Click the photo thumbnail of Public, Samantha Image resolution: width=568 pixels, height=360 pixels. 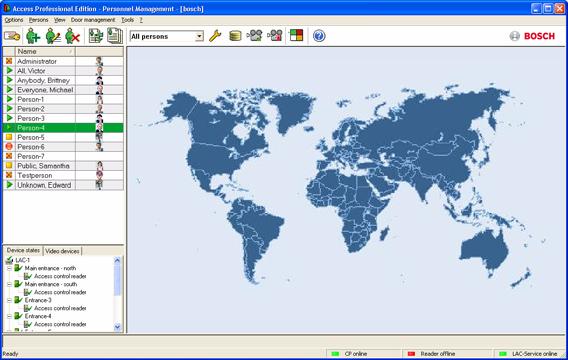pyautogui.click(x=99, y=166)
